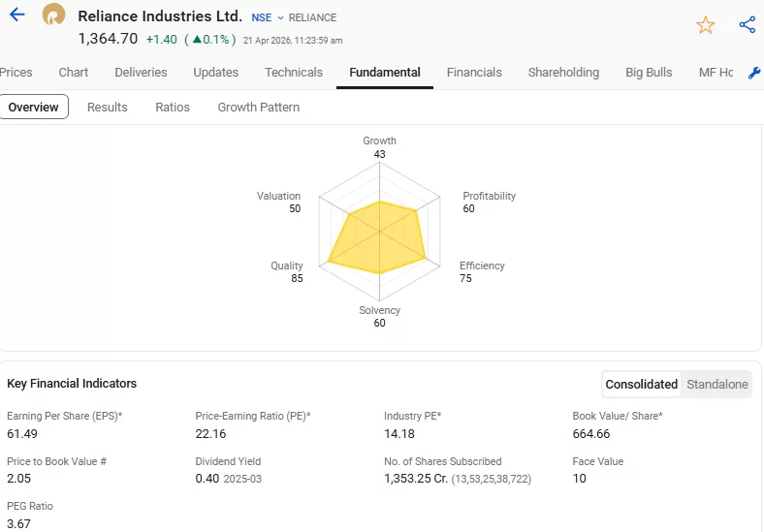Open the wrench settings icon
Image resolution: width=764 pixels, height=532 pixels.
point(754,73)
